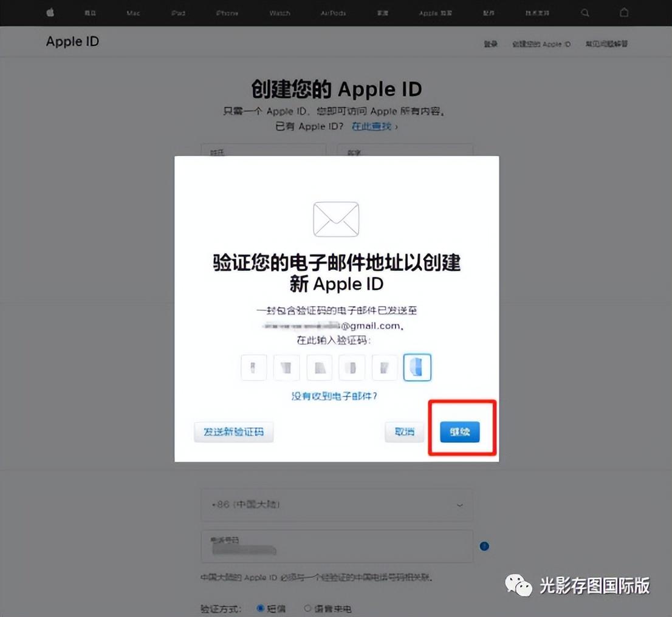Click the 在此查找 link
Screen dimensions: 672x617
pos(372,126)
